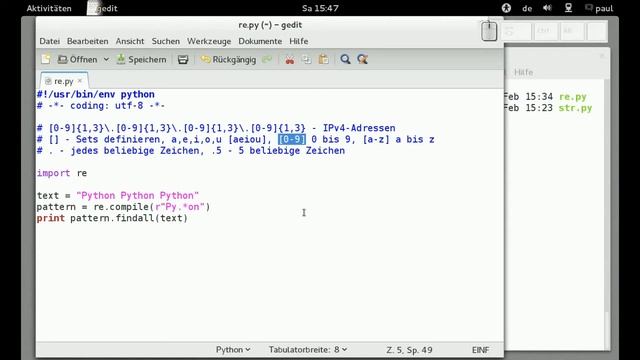Click shebang line #!/usr/bin/env python

[96, 94]
